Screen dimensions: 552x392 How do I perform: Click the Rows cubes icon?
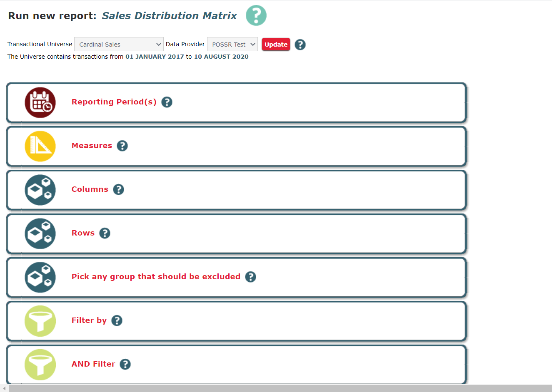40,233
